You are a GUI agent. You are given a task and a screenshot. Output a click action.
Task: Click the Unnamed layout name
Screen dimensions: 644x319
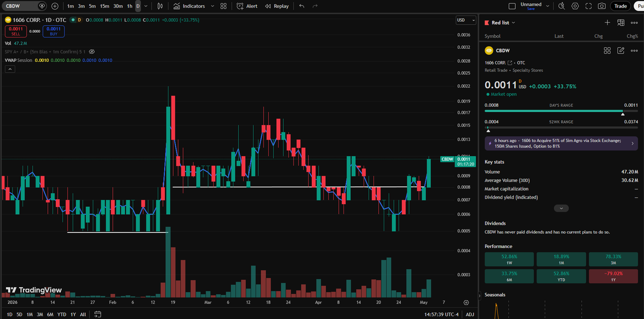click(x=531, y=4)
